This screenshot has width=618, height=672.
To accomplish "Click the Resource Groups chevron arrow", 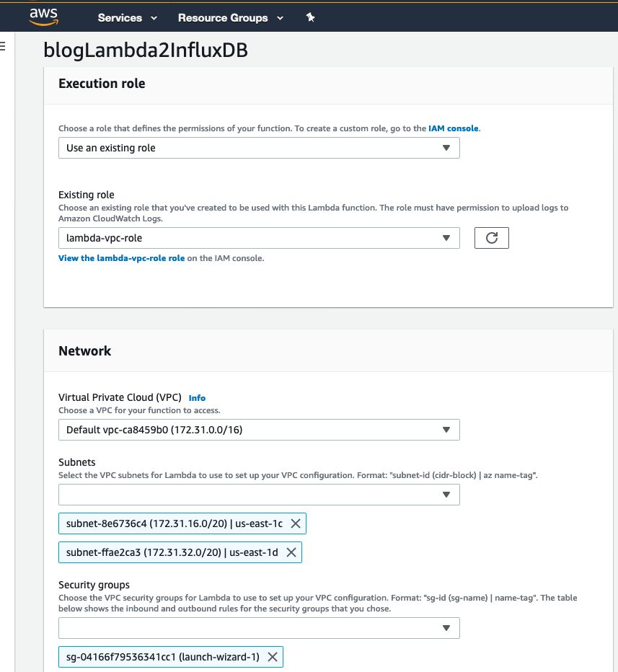I will coord(280,18).
